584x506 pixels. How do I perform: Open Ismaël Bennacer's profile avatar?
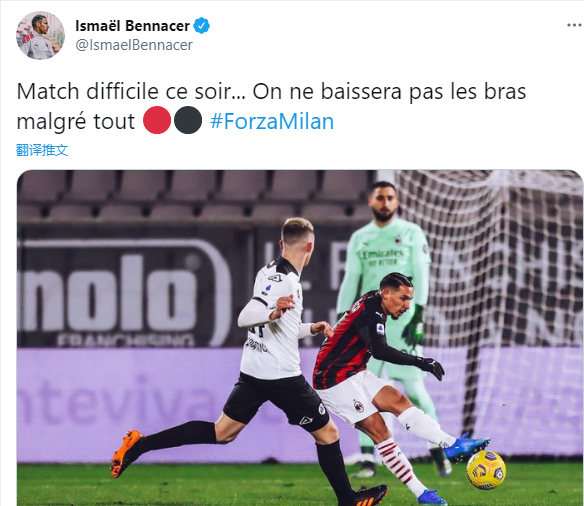point(40,35)
